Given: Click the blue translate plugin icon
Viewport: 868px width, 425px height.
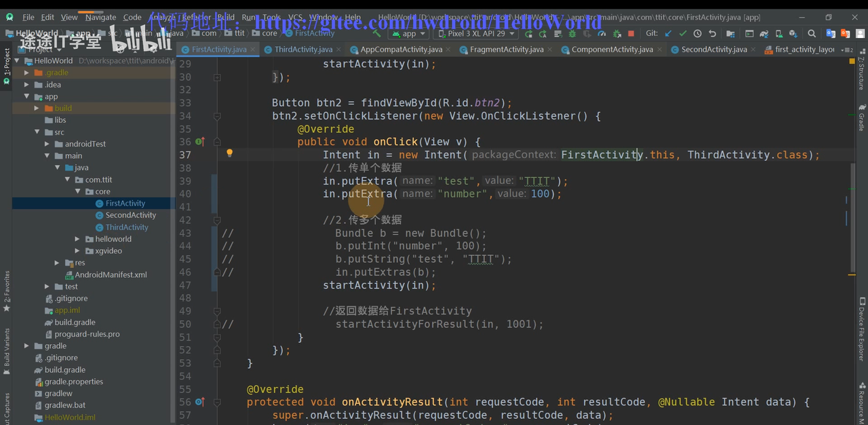Looking at the screenshot, I should tap(831, 33).
